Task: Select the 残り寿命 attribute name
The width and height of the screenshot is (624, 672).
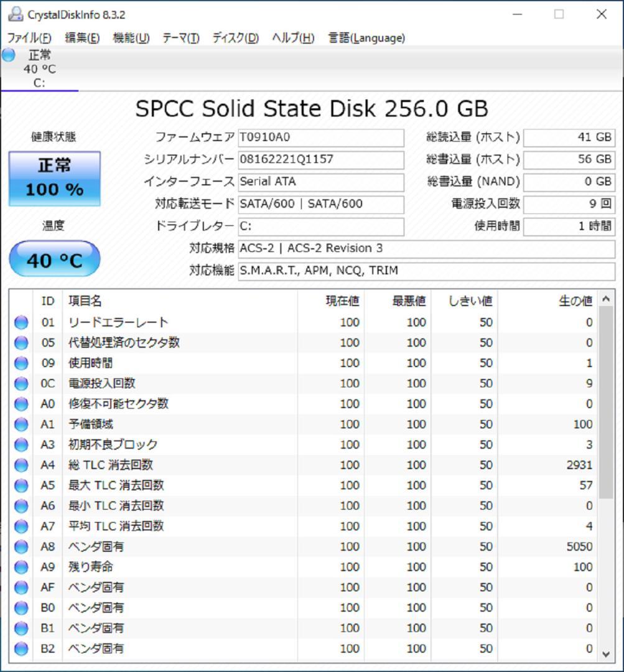Action: pyautogui.click(x=90, y=567)
